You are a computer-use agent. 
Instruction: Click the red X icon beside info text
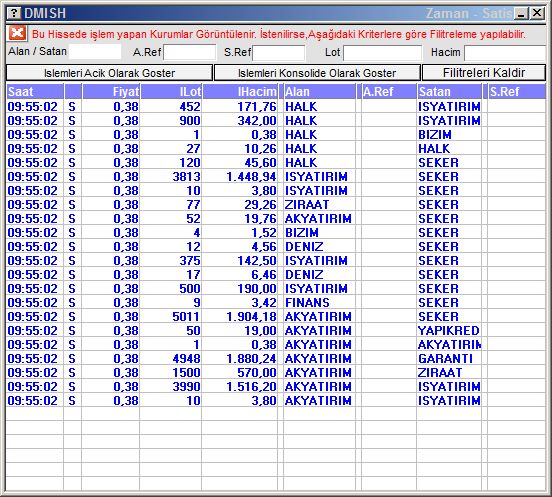tap(17, 33)
